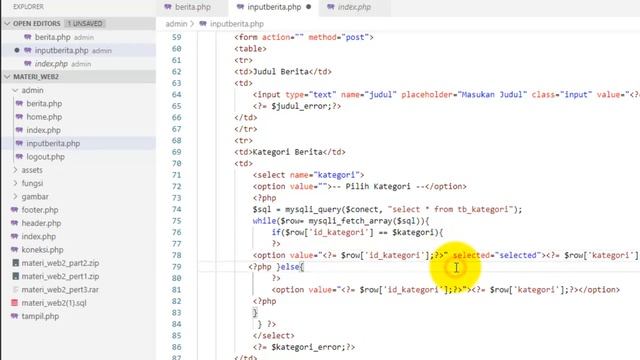Click the PHP icon next to koneksi.php
The image size is (640, 360).
click(x=15, y=250)
